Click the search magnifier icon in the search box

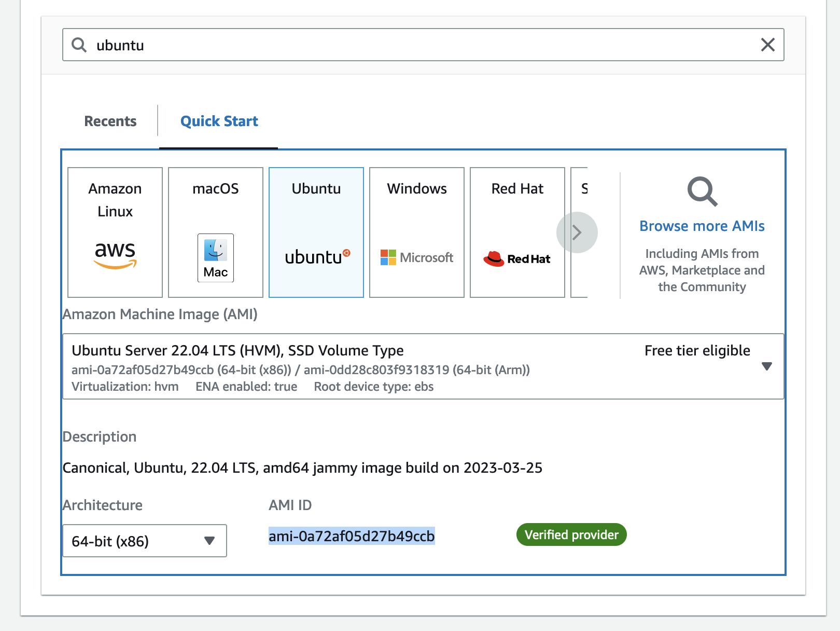coord(79,45)
